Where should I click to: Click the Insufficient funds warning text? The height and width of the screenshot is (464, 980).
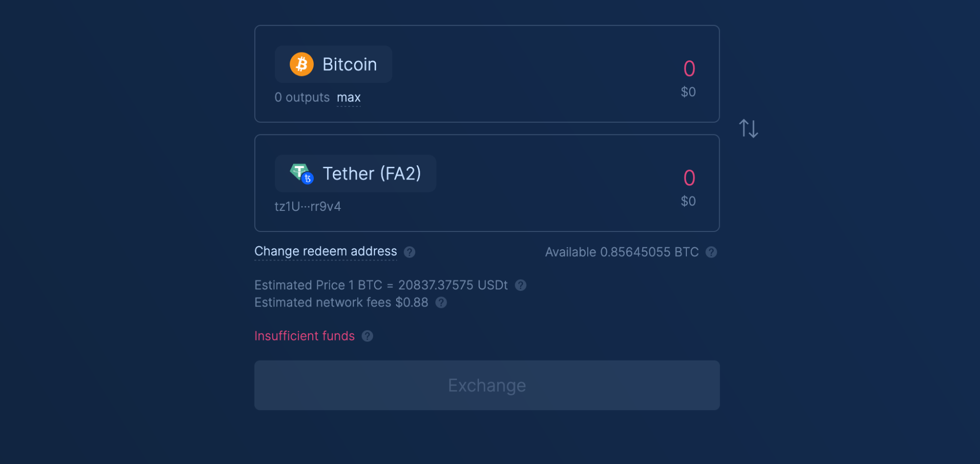coord(304,336)
